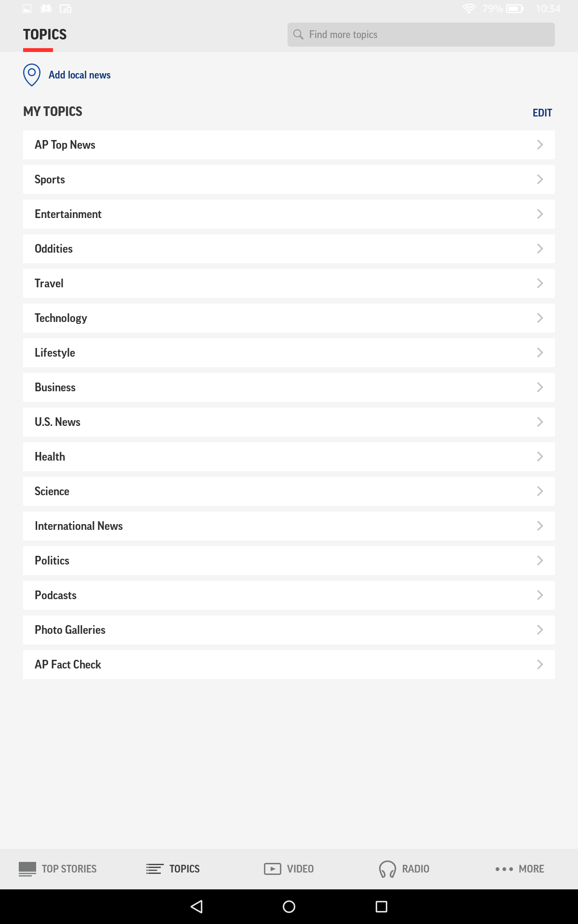Tap the Radio headphones icon

[x=386, y=869]
